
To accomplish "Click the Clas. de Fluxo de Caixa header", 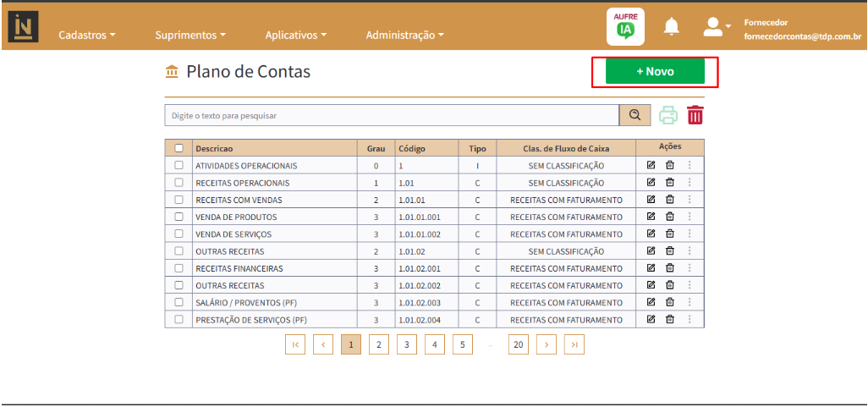I will [566, 148].
